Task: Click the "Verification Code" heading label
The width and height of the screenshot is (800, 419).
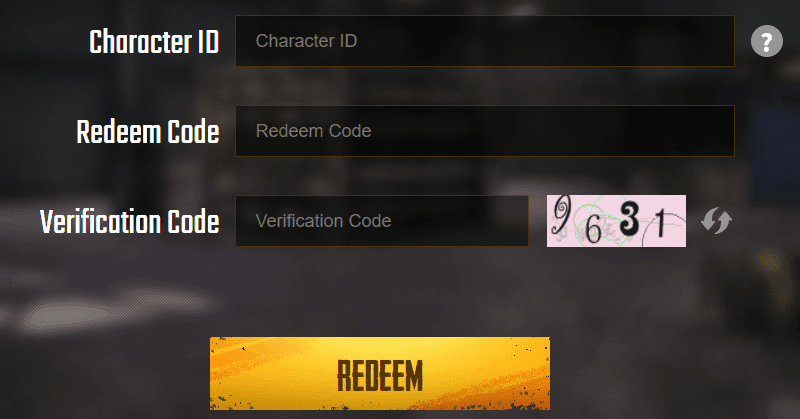Action: 130,221
